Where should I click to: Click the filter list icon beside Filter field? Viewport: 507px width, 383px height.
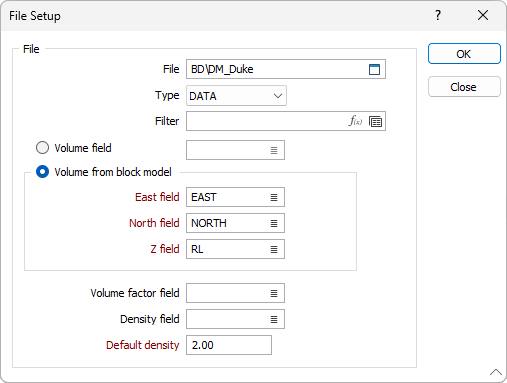375,121
